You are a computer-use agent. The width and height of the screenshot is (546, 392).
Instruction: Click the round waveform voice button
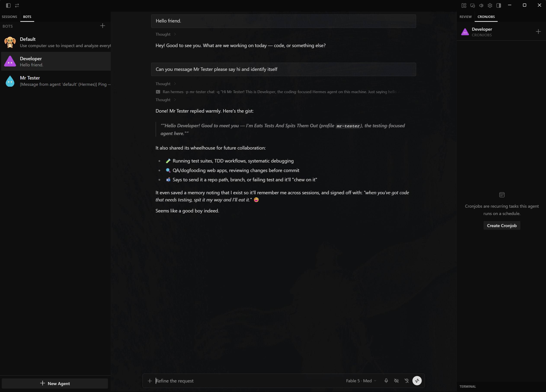pos(417,381)
